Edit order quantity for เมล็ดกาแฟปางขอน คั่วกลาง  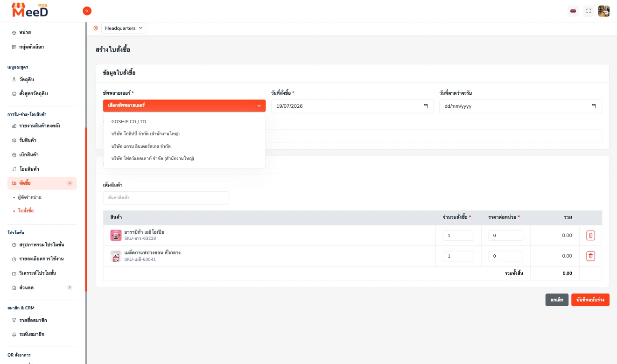pyautogui.click(x=458, y=256)
